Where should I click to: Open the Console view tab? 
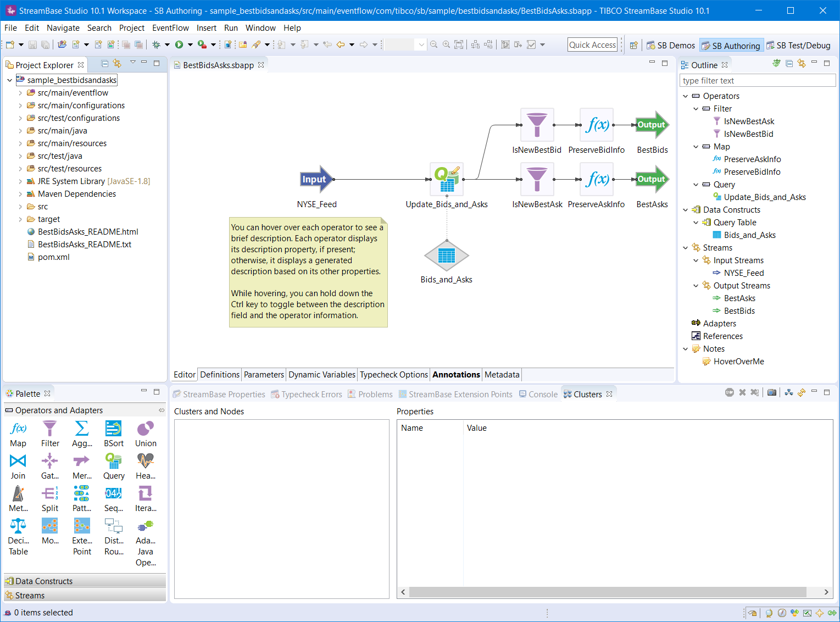click(x=538, y=395)
